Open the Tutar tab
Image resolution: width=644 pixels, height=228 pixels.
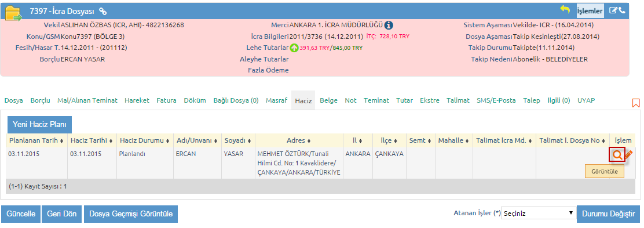click(405, 100)
